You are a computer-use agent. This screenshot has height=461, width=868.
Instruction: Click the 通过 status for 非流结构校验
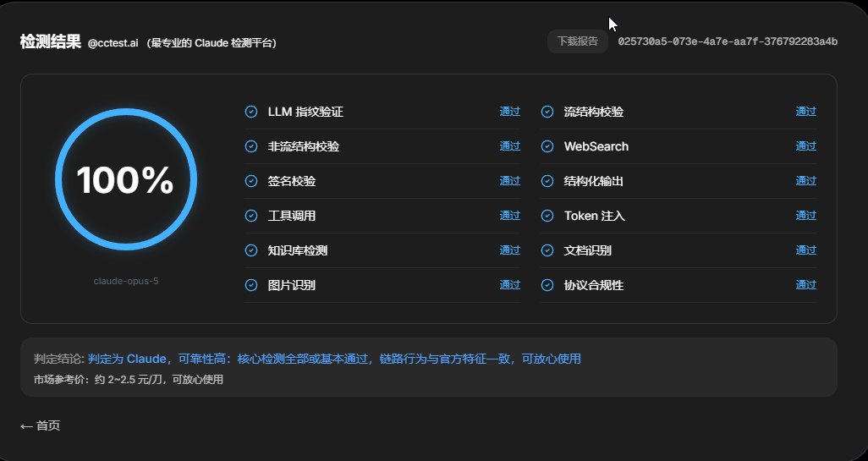510,146
